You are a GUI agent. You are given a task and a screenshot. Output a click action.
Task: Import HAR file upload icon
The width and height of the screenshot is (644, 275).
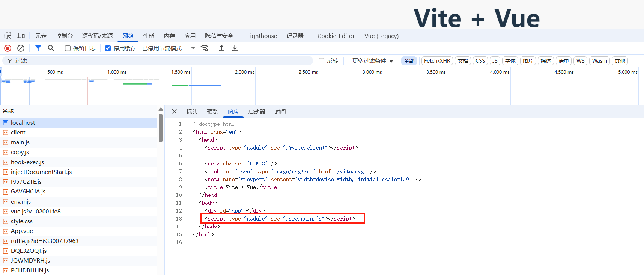point(221,48)
